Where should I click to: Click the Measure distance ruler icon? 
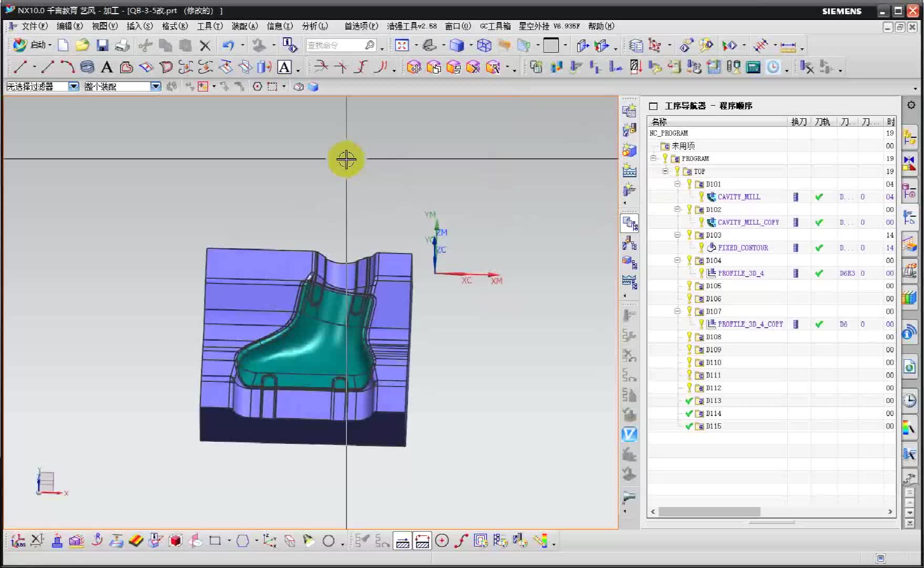click(x=787, y=47)
